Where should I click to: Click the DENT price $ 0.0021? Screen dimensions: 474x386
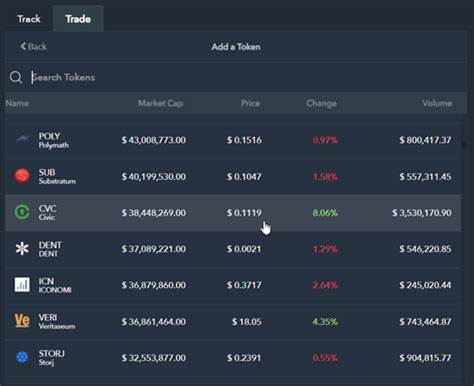point(244,249)
